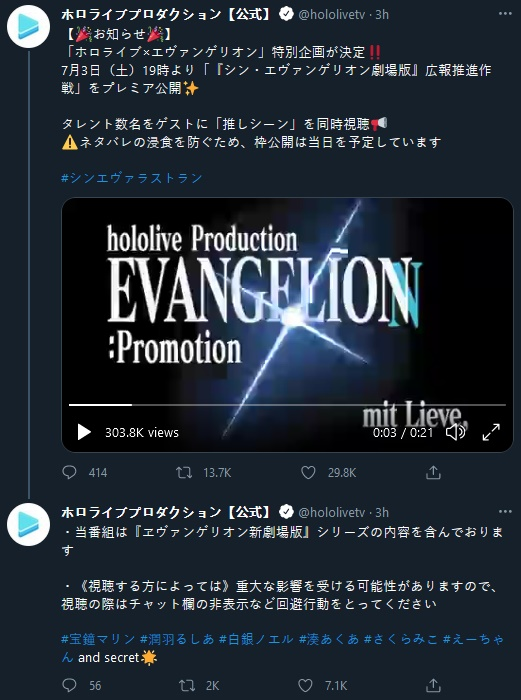Like the second tweet with 7.1K likes
Viewport: 521px width, 700px height.
coord(305,685)
